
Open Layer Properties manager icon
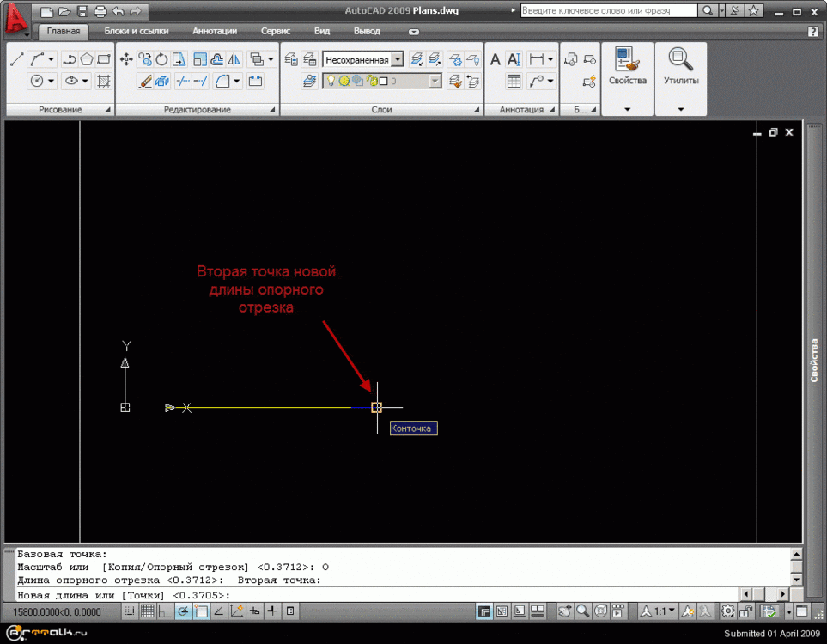pos(291,59)
